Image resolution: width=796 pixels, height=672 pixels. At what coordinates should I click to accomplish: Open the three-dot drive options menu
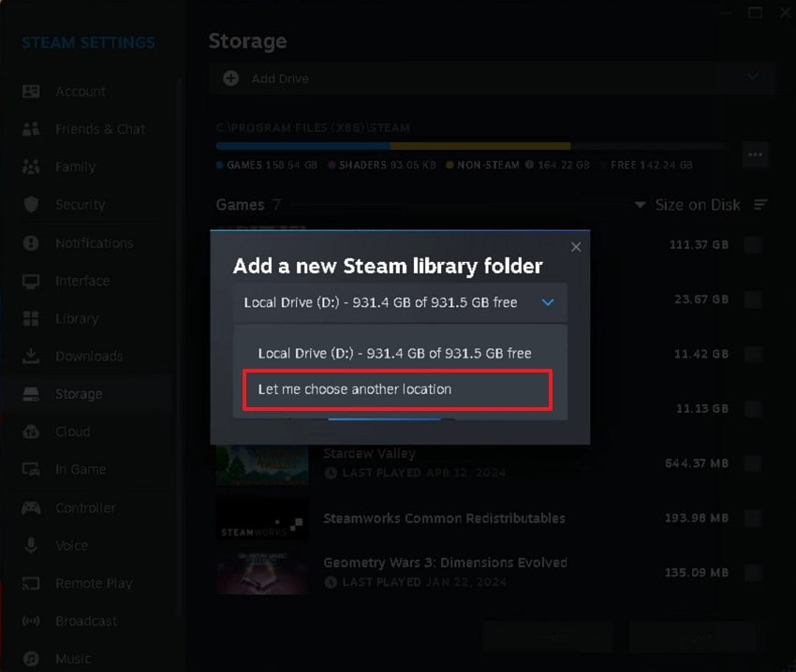756,154
